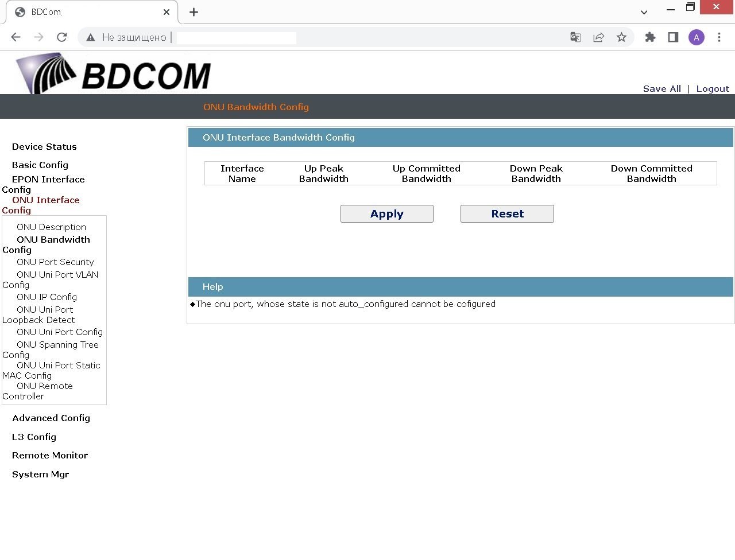The image size is (735, 560).
Task: Click the browser back arrow
Action: [x=16, y=37]
